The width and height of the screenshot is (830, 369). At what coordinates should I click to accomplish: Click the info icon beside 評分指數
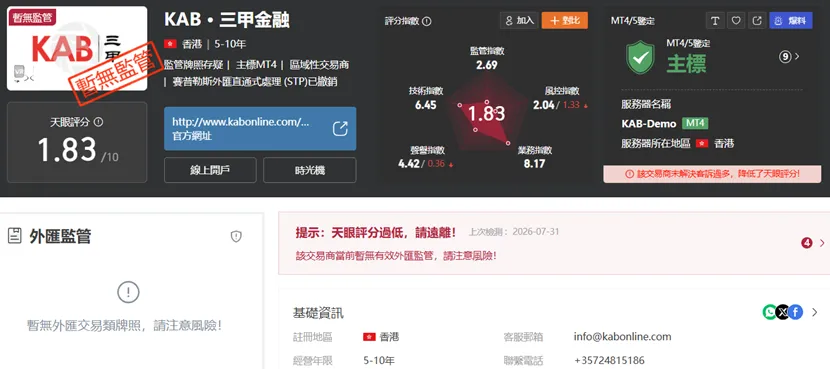[x=427, y=21]
